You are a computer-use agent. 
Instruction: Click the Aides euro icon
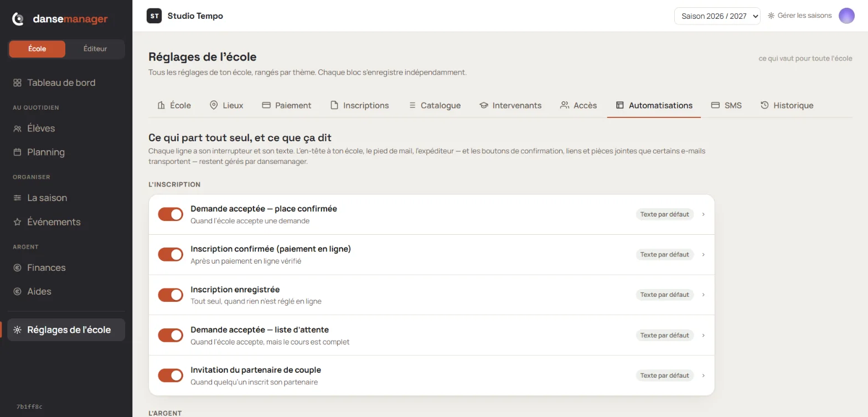click(17, 292)
